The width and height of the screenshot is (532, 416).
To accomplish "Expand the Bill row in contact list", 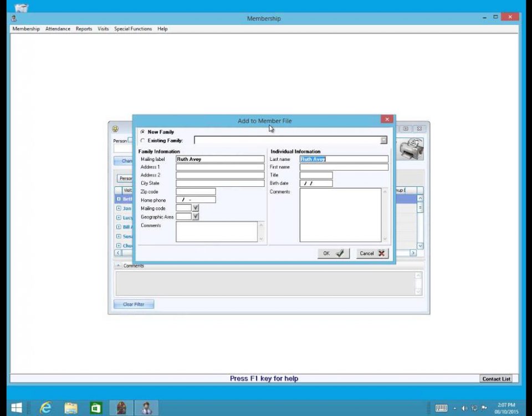I will point(119,227).
